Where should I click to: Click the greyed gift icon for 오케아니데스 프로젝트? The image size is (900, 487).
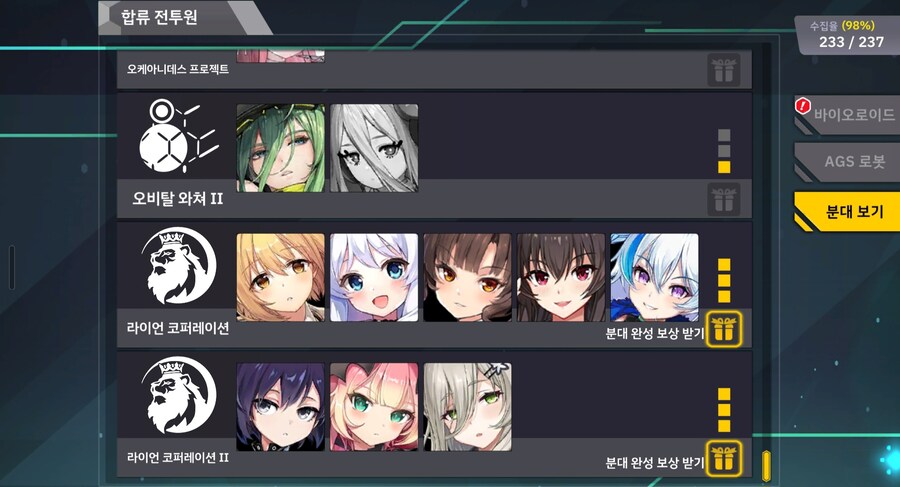[x=724, y=70]
